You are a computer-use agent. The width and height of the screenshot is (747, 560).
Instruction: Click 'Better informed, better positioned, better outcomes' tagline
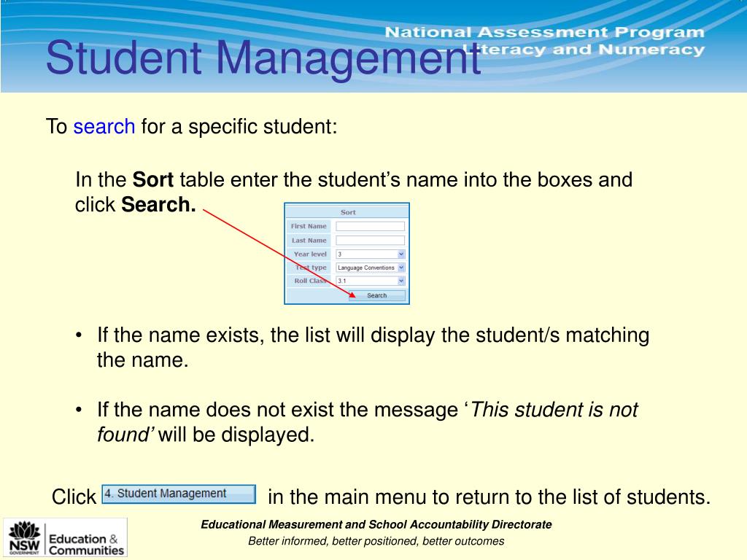pyautogui.click(x=376, y=542)
